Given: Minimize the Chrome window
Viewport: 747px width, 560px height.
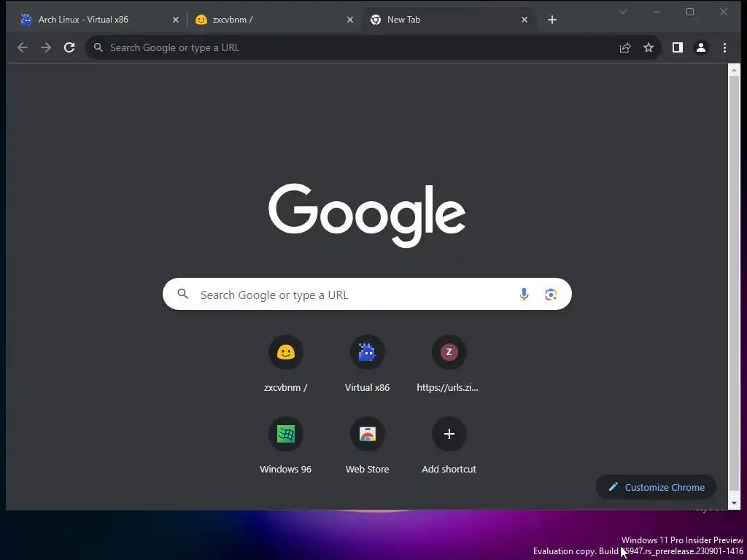Looking at the screenshot, I should coord(656,12).
